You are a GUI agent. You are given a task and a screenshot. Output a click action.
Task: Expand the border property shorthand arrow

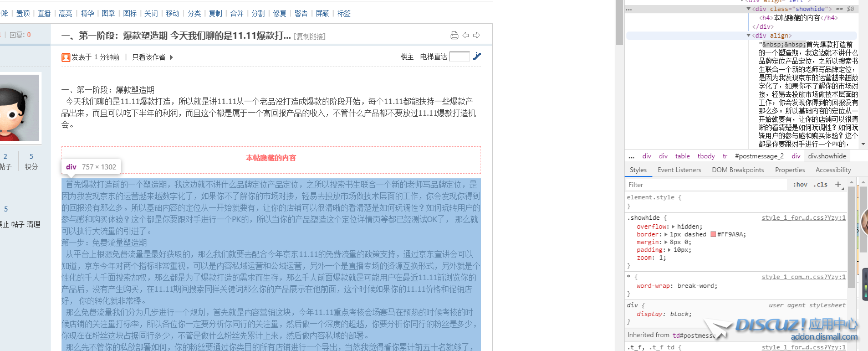(x=666, y=234)
